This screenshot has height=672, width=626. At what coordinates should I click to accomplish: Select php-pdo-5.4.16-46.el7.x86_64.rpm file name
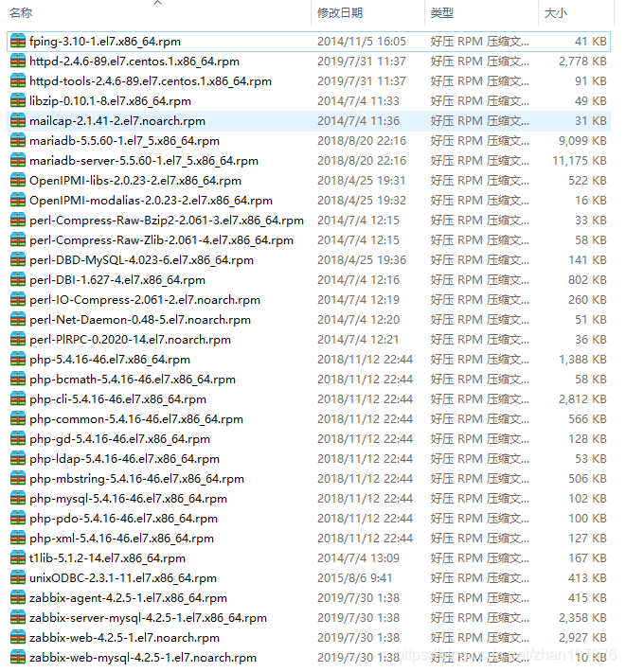[123, 518]
